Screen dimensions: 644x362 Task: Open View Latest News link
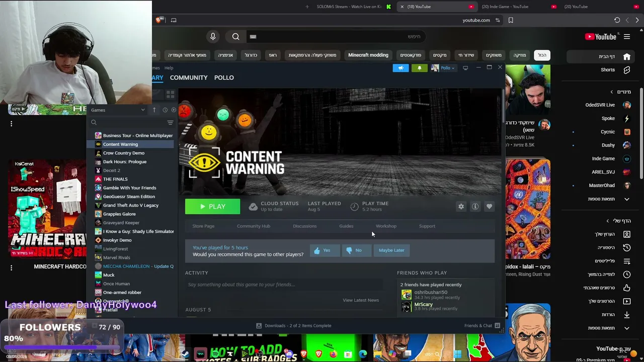[x=361, y=300]
